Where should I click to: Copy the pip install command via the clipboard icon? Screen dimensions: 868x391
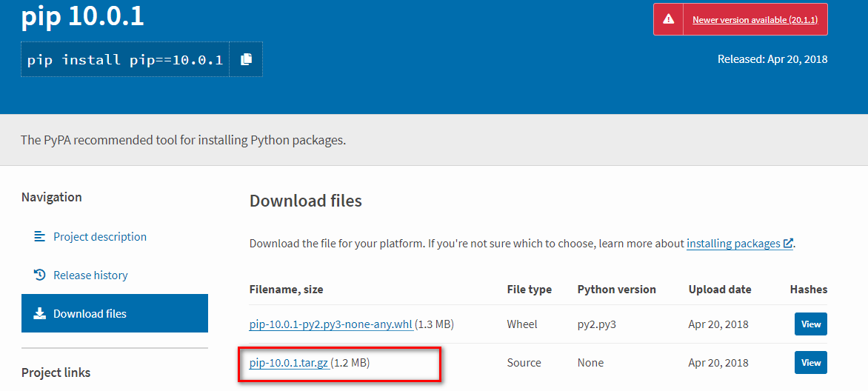247,59
